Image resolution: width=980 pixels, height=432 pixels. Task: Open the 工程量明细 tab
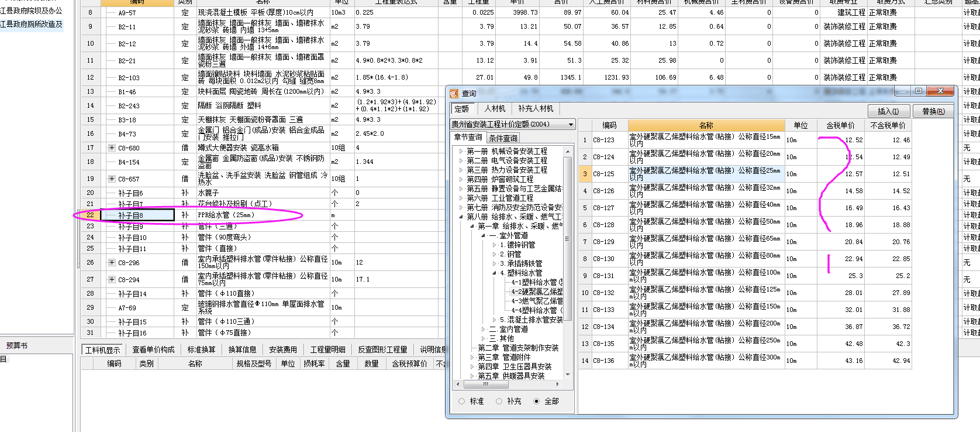tap(328, 349)
